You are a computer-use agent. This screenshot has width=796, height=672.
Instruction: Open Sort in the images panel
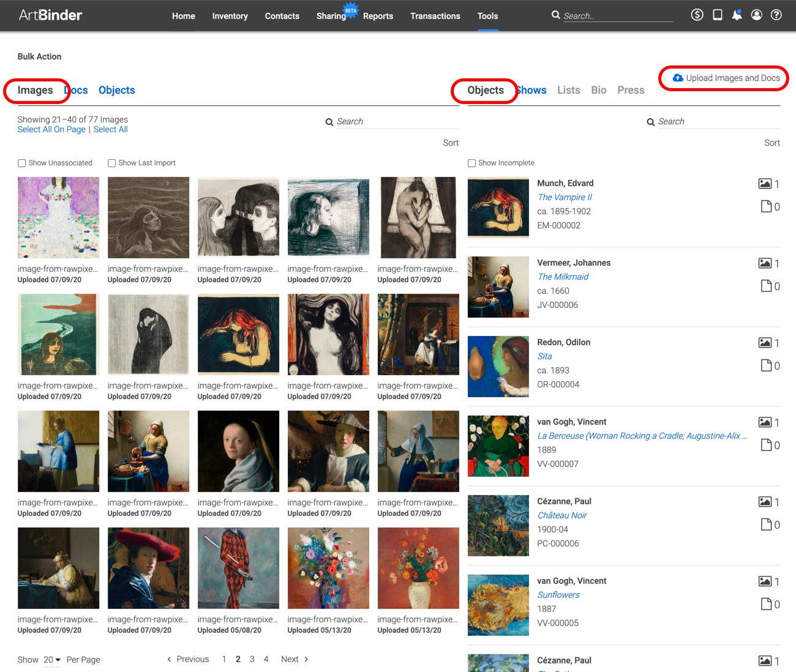[451, 143]
